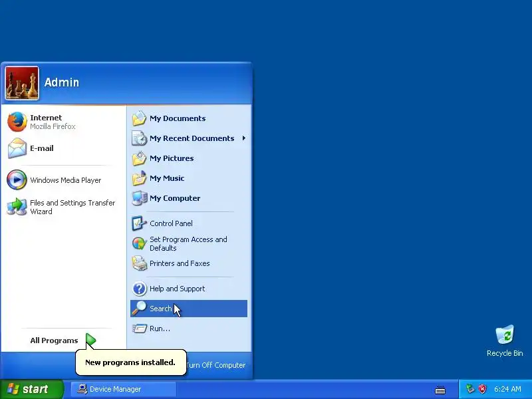Expand the My Recent Documents submenu arrow
Screen dimensions: 532x399
[243, 138]
